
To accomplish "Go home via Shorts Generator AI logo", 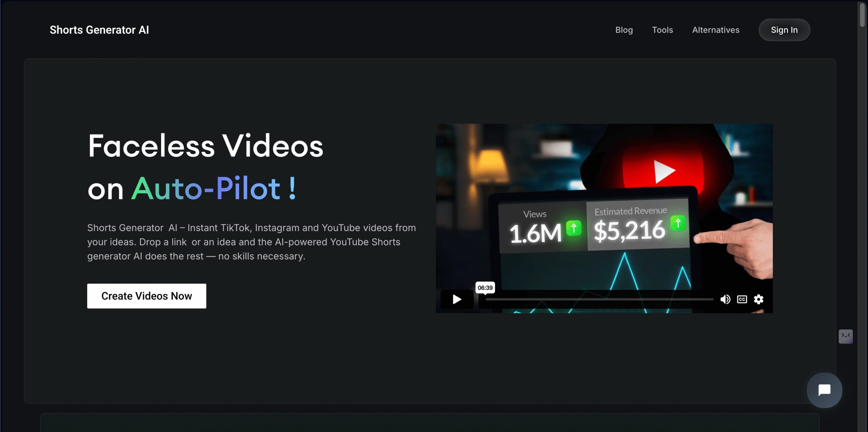I will (x=99, y=30).
